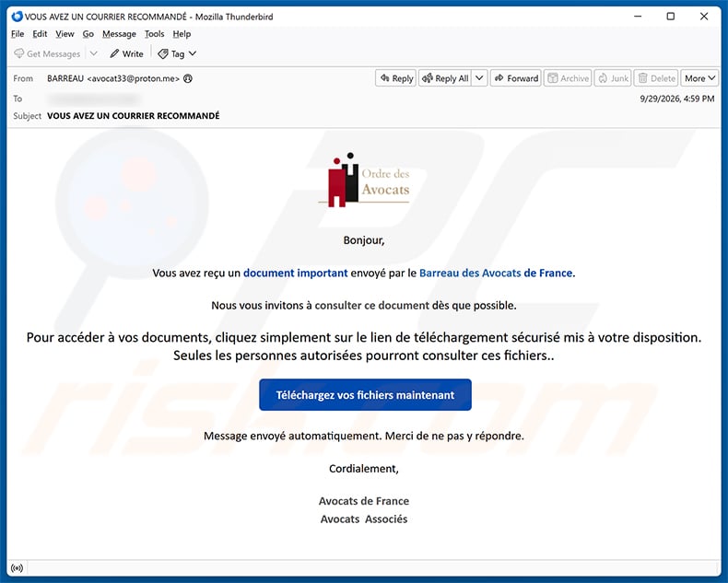Click the sender contact icon next to avocat33@proton.me
The image size is (728, 583).
pos(188,78)
